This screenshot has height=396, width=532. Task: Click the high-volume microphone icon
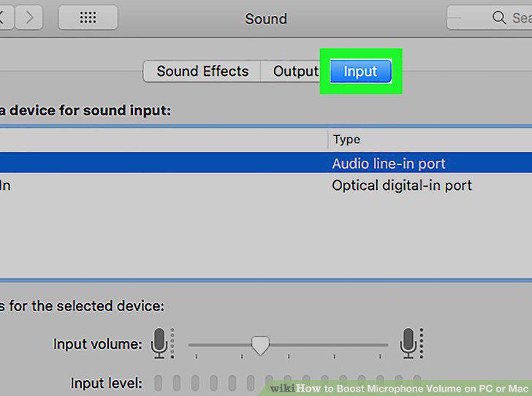point(408,343)
